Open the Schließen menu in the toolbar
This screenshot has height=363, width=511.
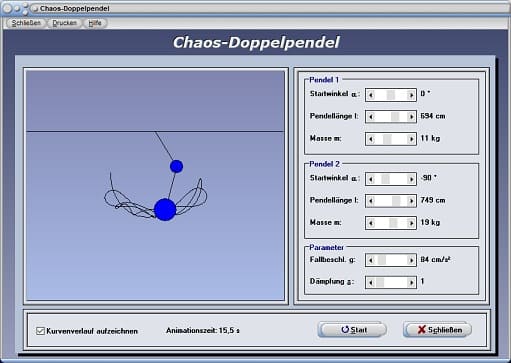coord(26,23)
